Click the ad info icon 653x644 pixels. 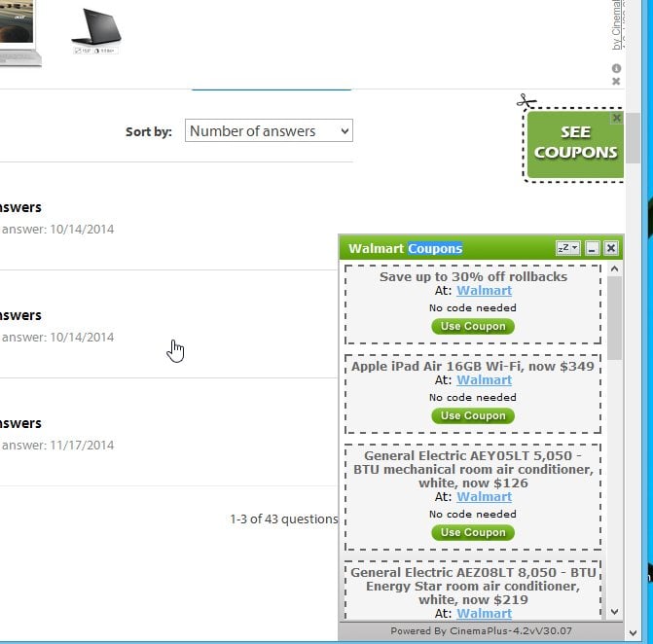(x=616, y=68)
